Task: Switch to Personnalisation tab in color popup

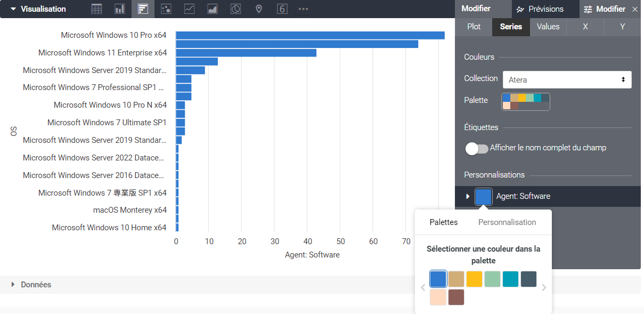Action: [x=507, y=222]
